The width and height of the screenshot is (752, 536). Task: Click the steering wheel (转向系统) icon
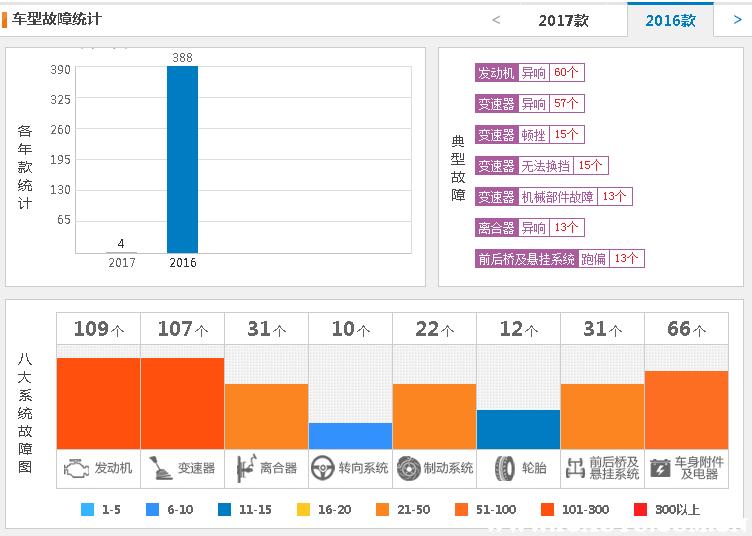click(323, 468)
